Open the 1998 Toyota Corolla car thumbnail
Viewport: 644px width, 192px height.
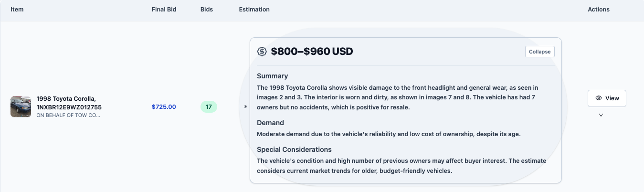coord(21,107)
